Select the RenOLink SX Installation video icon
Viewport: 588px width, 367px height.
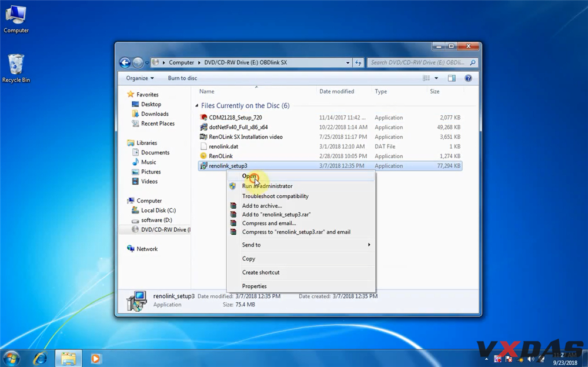203,137
